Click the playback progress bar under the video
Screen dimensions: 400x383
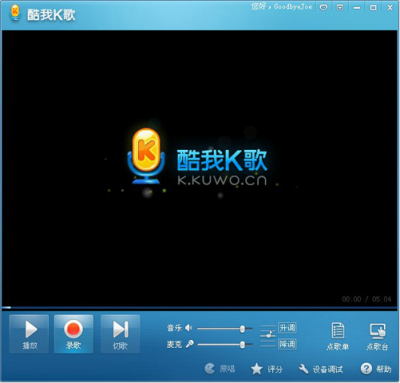pyautogui.click(x=200, y=307)
